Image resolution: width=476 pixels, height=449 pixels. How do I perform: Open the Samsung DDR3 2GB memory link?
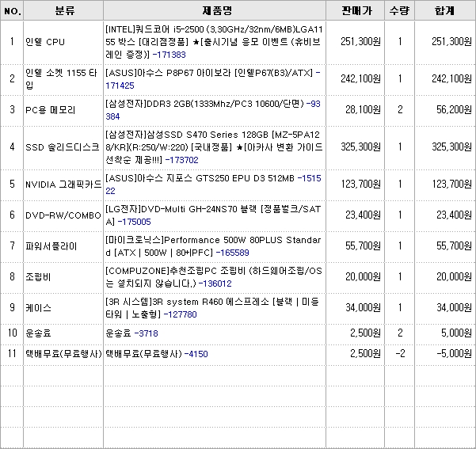click(x=213, y=110)
